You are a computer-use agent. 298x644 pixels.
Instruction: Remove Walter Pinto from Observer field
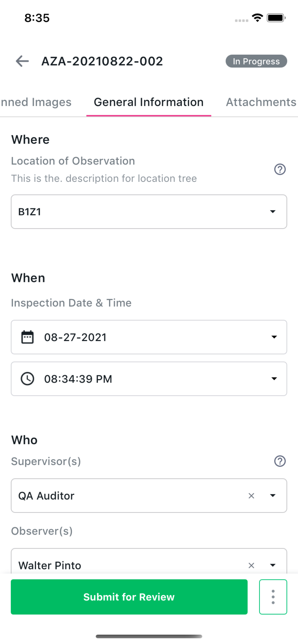click(x=251, y=565)
